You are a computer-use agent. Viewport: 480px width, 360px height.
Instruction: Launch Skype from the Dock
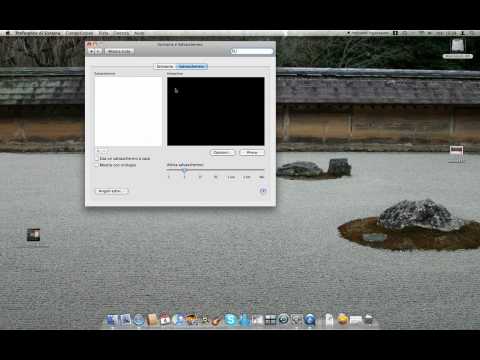(x=231, y=320)
